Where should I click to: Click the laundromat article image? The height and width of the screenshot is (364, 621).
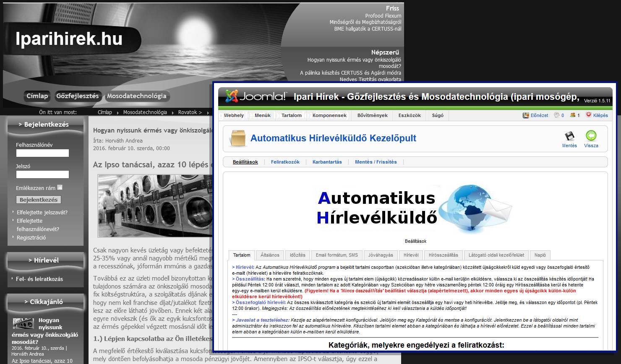(x=154, y=206)
